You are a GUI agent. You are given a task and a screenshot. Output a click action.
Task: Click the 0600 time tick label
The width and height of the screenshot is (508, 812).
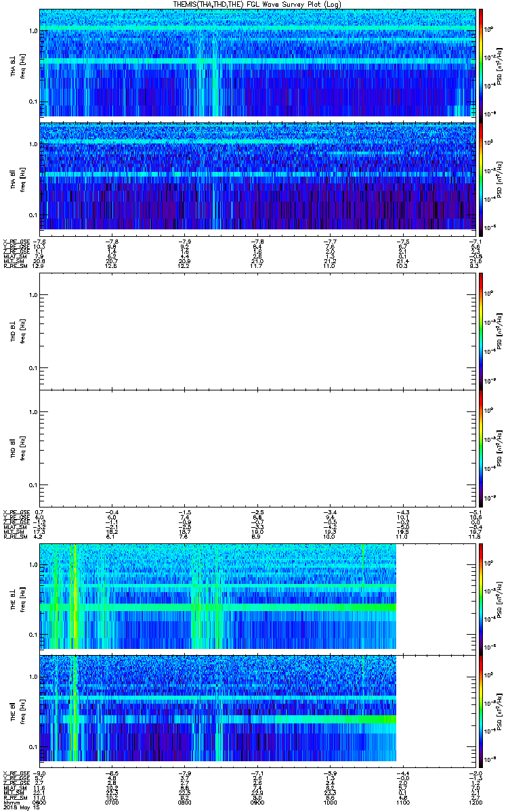point(40,802)
